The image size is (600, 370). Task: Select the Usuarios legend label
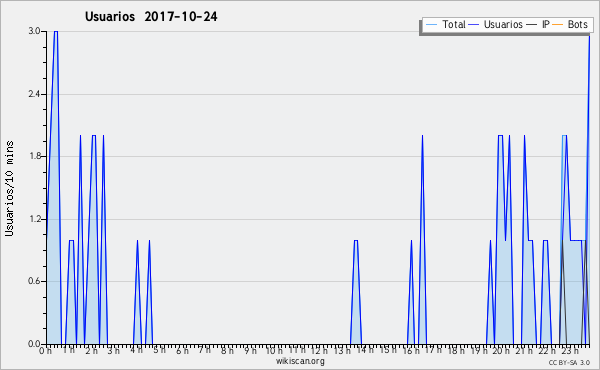[x=503, y=24]
